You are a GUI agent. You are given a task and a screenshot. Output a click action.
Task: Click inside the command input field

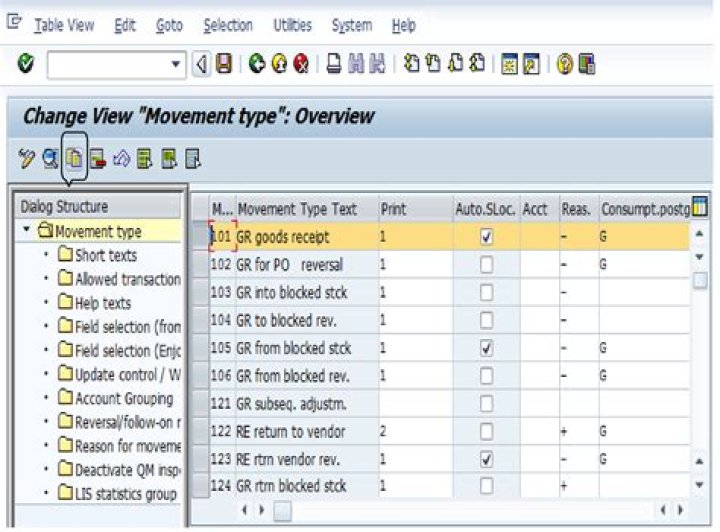coord(108,65)
